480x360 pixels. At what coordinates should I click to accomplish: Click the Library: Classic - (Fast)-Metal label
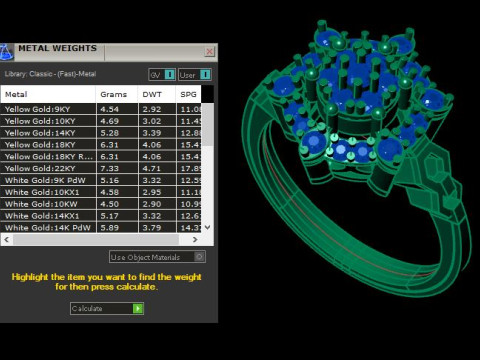pos(50,74)
